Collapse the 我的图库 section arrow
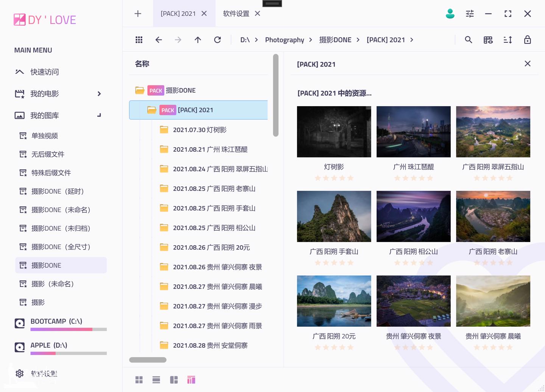Image resolution: width=545 pixels, height=392 pixels. [99, 115]
